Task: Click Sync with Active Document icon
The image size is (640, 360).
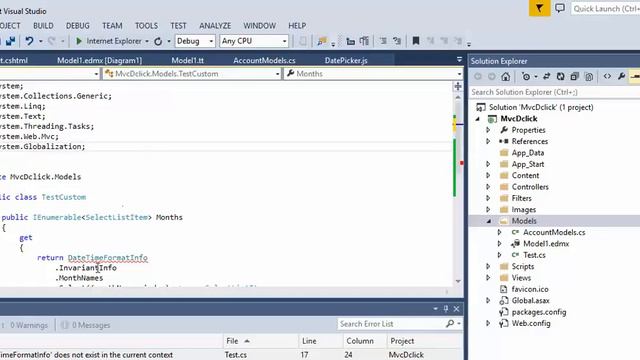Action: (547, 76)
